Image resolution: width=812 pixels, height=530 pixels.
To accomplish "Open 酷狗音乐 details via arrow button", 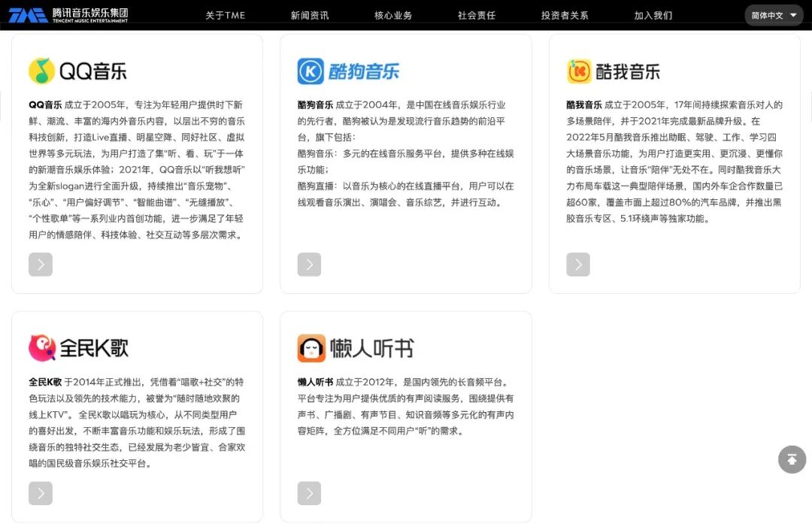I will [309, 265].
